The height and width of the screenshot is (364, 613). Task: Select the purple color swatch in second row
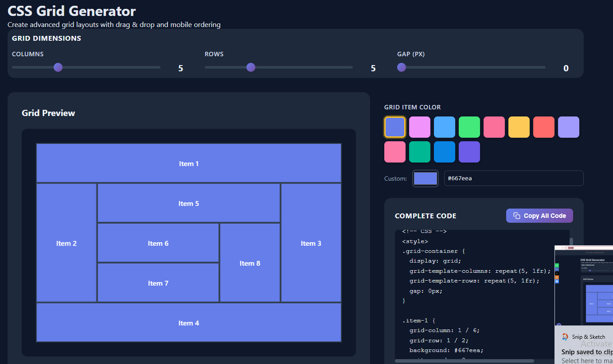(x=469, y=151)
